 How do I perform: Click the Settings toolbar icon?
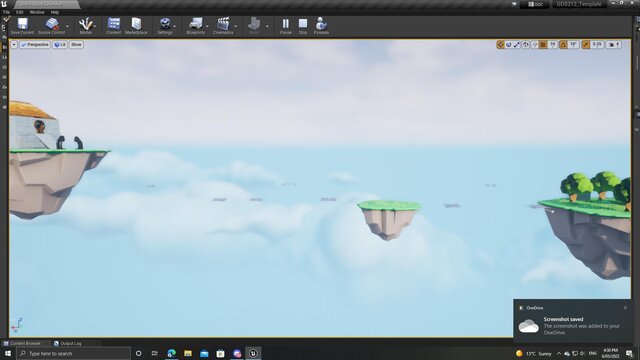165,25
